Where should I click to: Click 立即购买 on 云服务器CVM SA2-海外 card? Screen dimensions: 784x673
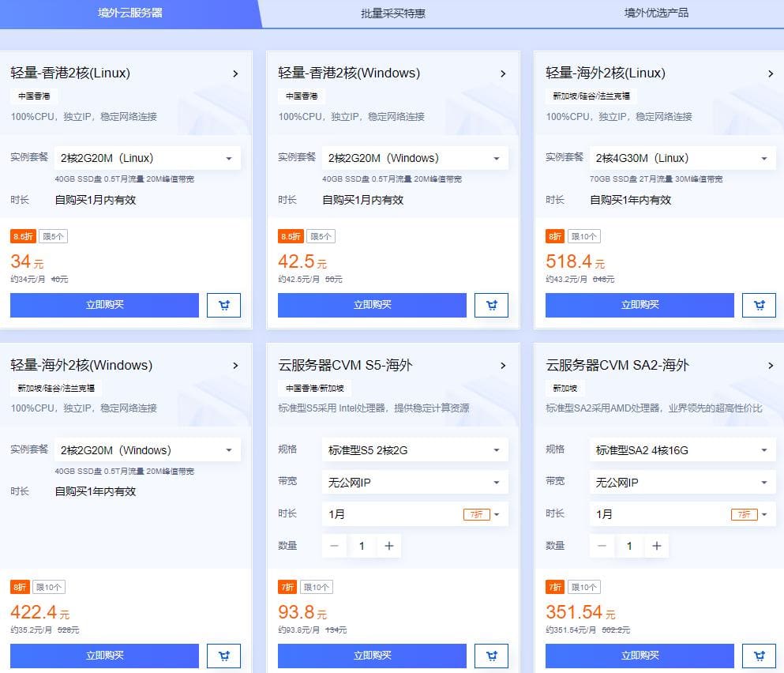click(640, 656)
